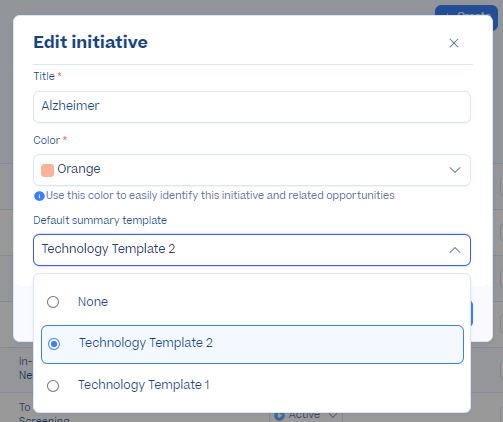Choose the Technology Template 1 option

click(252, 386)
